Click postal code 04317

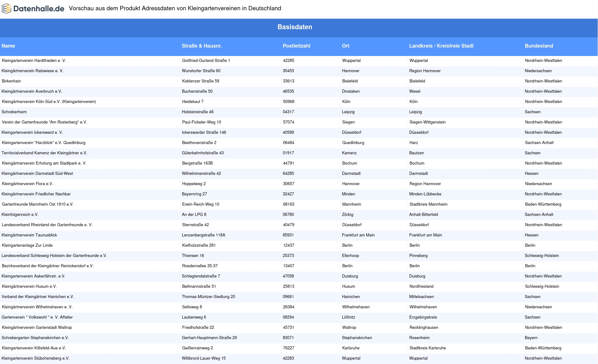point(288,112)
